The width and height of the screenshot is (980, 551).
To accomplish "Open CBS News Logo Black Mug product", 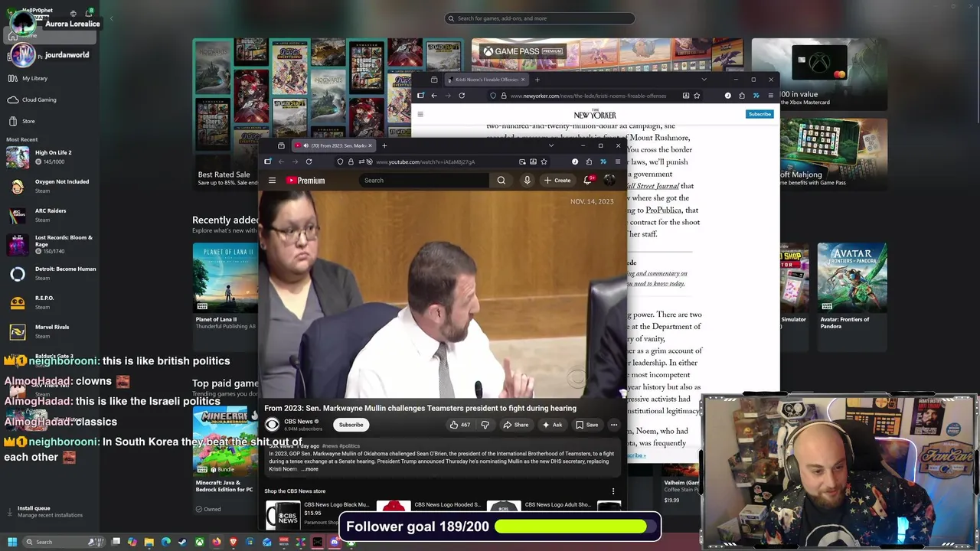I will [318, 513].
